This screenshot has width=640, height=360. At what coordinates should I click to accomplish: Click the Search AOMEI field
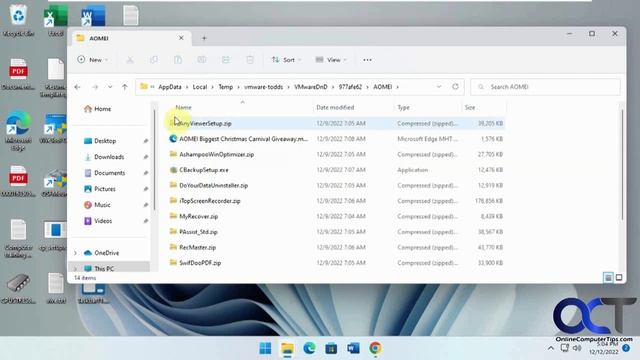pyautogui.click(x=545, y=87)
